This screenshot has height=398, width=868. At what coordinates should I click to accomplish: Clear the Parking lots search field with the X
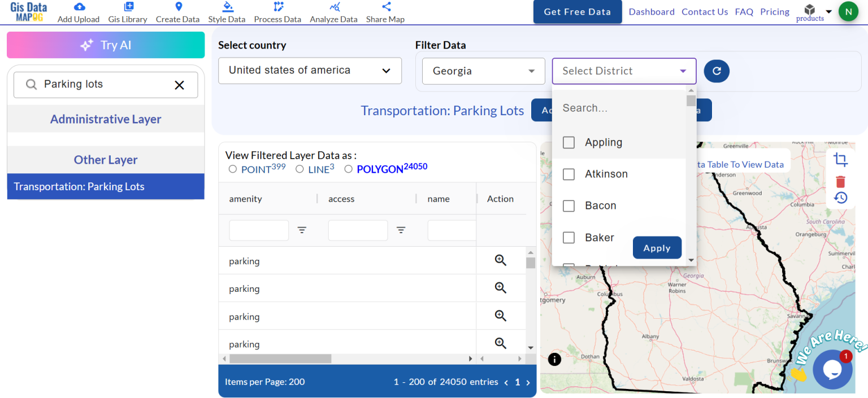179,85
